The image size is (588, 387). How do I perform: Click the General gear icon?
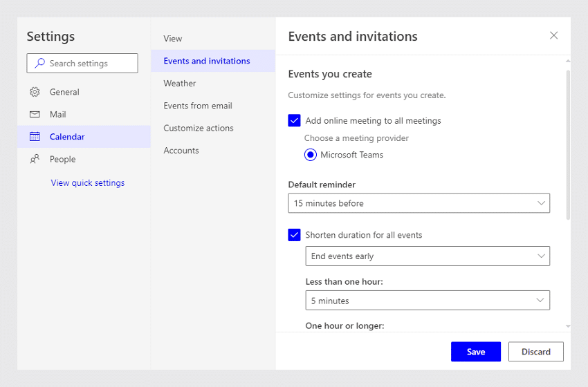point(35,92)
